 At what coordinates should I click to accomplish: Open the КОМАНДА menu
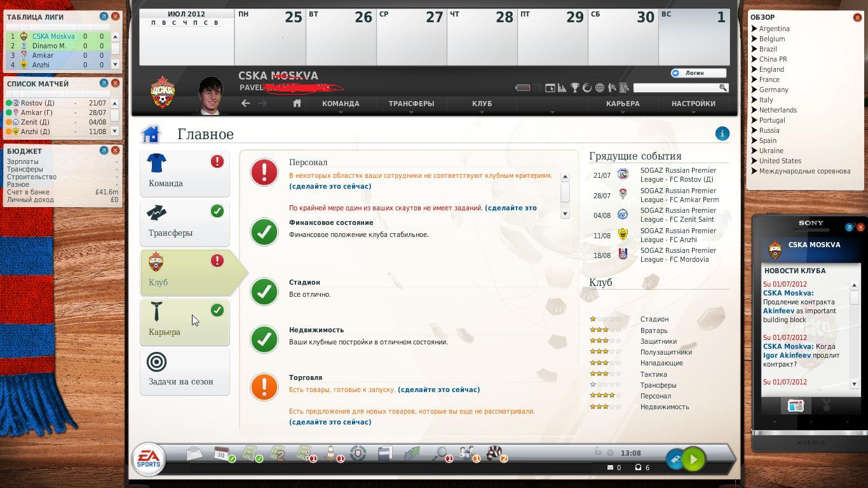tap(341, 104)
